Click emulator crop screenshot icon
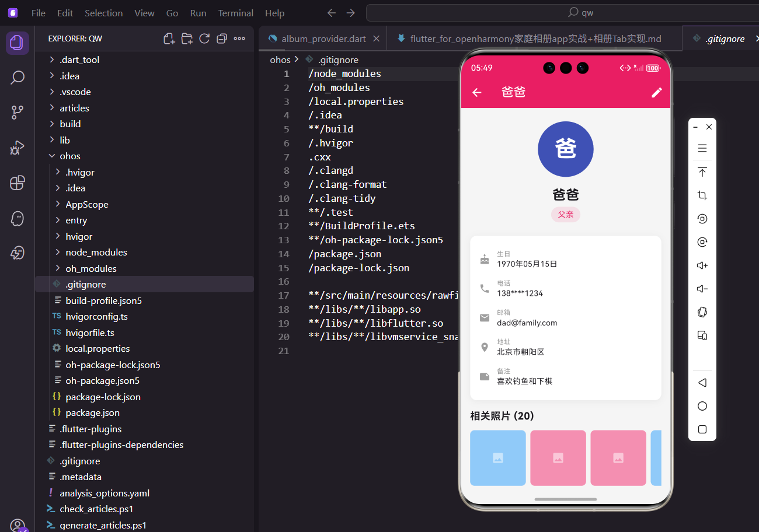The image size is (759, 532). [x=702, y=195]
